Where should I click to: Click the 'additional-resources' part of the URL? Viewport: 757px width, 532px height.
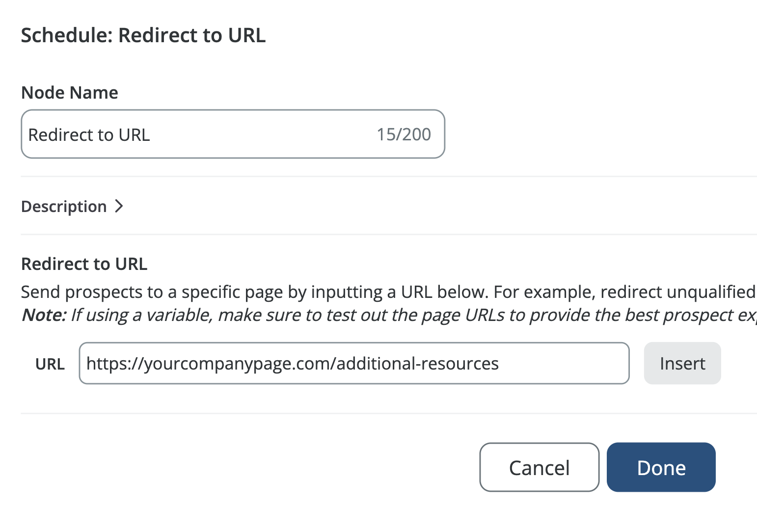pos(418,364)
